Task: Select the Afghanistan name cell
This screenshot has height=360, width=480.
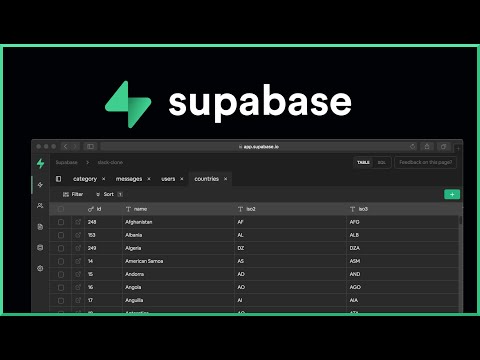Action: pyautogui.click(x=178, y=222)
